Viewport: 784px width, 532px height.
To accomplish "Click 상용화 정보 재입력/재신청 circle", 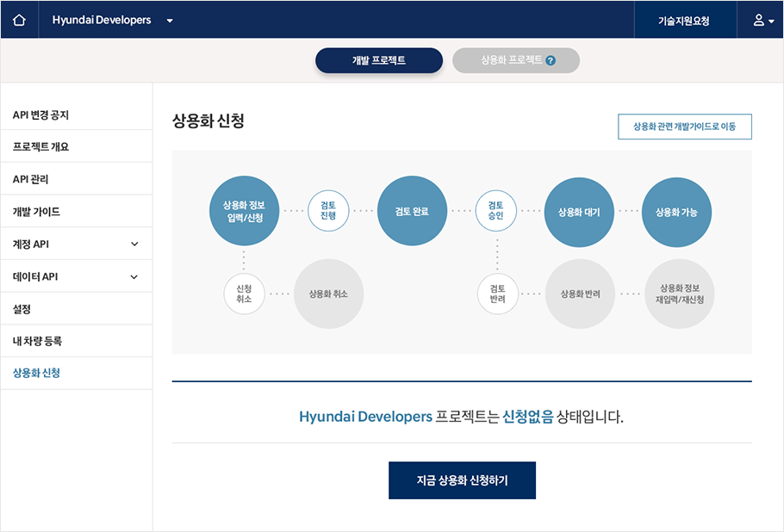I will click(680, 294).
